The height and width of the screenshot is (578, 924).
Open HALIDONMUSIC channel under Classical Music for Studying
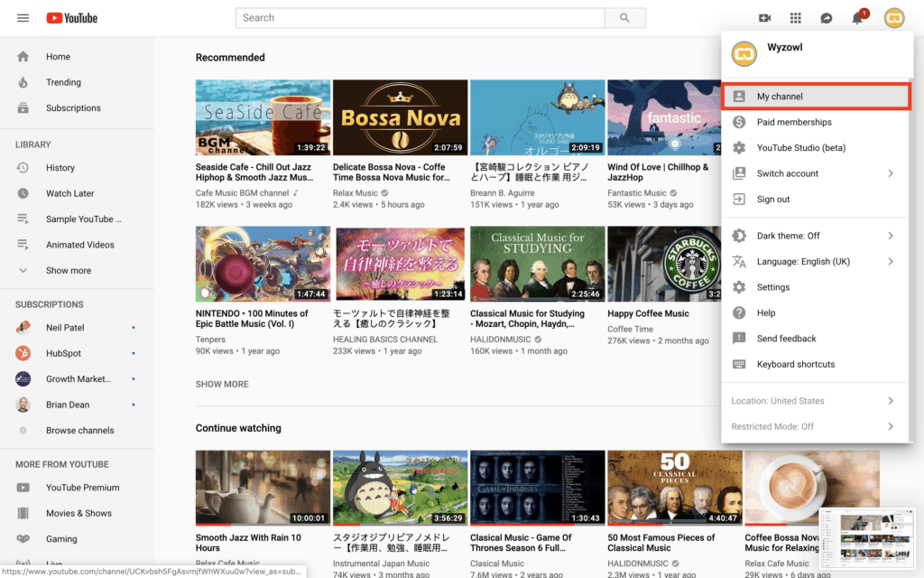[500, 340]
